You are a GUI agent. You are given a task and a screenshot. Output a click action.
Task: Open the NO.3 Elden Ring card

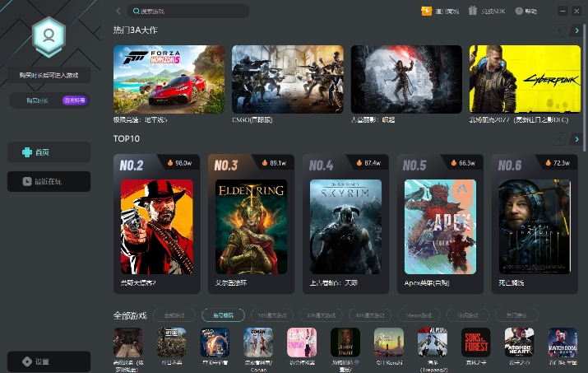(x=252, y=224)
